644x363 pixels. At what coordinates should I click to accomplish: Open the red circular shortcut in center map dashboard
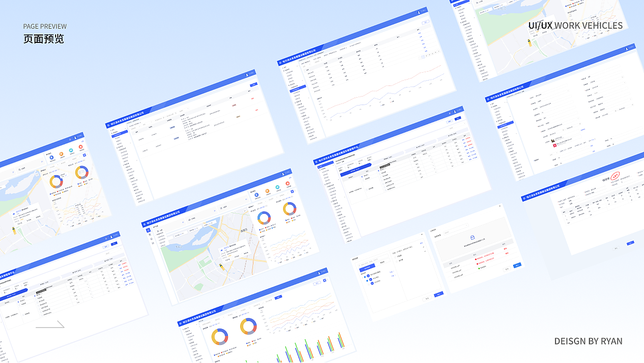coord(287,183)
